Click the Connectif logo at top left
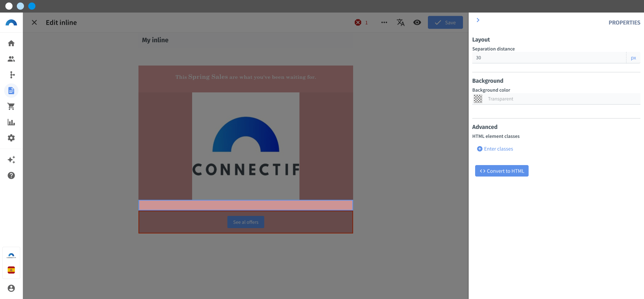This screenshot has height=299, width=644. 11,23
